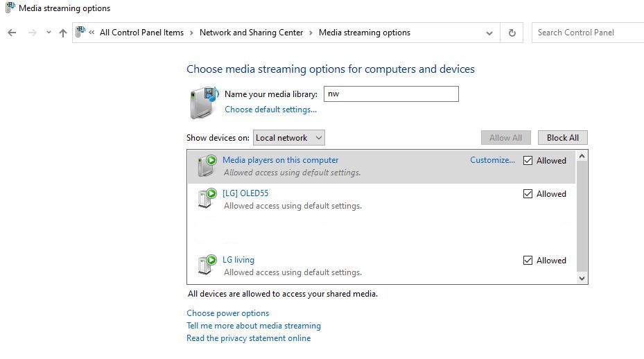Open the Show devices on dropdown
The image size is (644, 359).
pos(289,138)
